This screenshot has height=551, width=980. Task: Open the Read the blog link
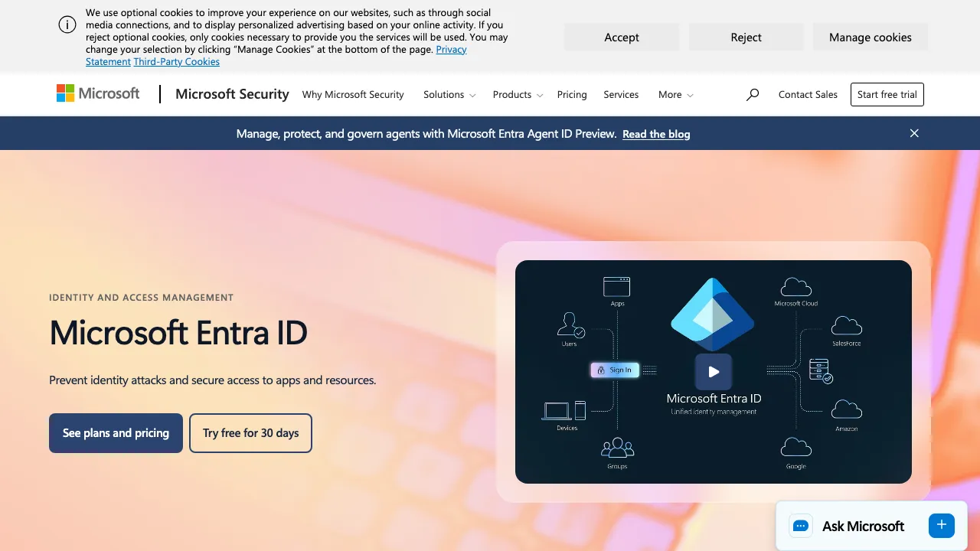pyautogui.click(x=656, y=133)
